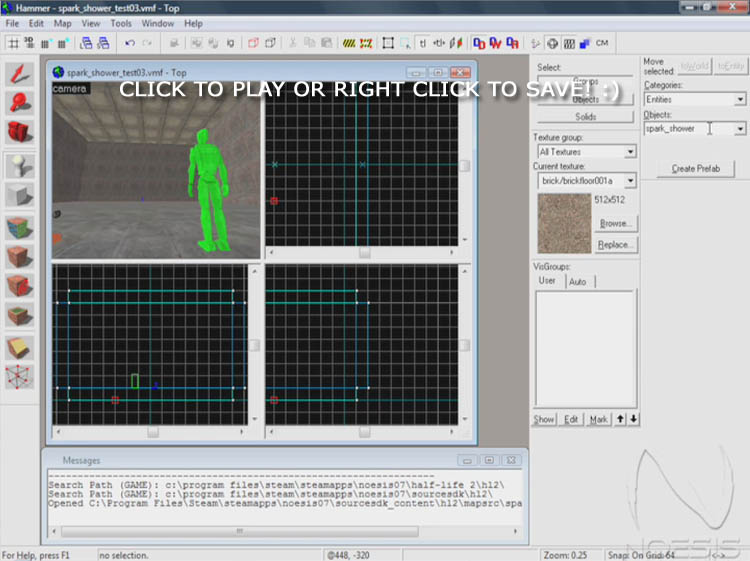This screenshot has width=750, height=561.
Task: Expand the Objects dropdown with spark_shower
Action: tap(740, 129)
